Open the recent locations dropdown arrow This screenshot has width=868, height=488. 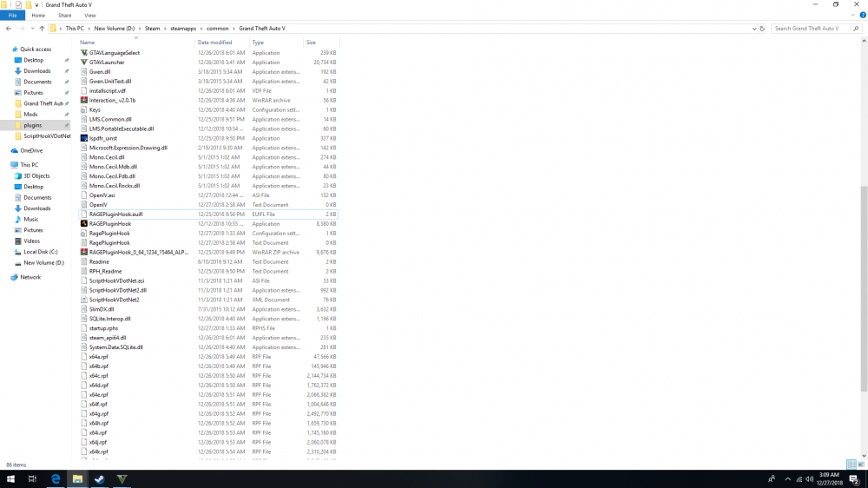[32, 29]
